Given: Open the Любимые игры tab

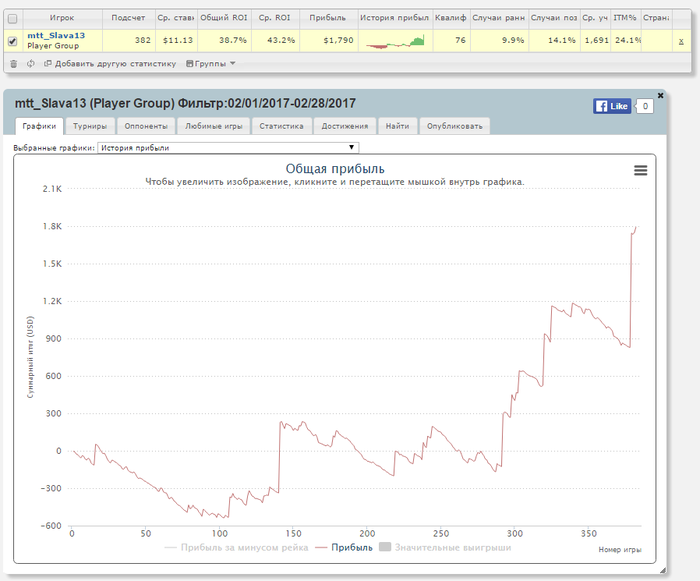Looking at the screenshot, I should point(213,126).
